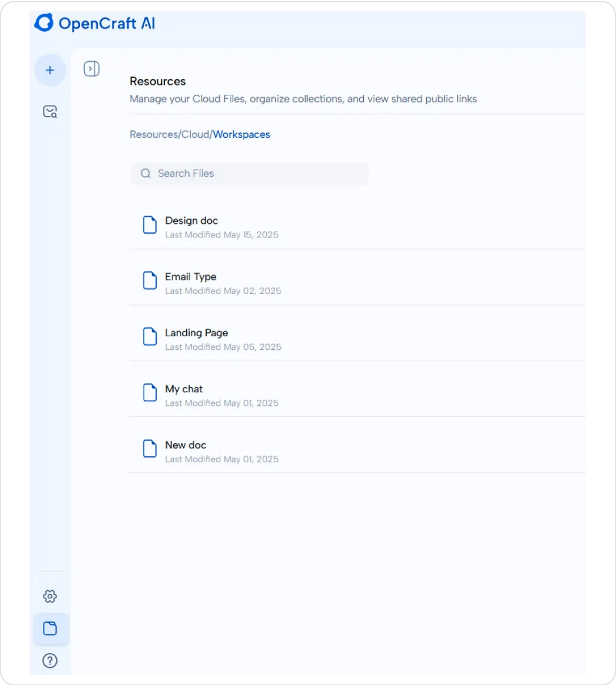Open the New doc file
This screenshot has width=616, height=685.
186,445
